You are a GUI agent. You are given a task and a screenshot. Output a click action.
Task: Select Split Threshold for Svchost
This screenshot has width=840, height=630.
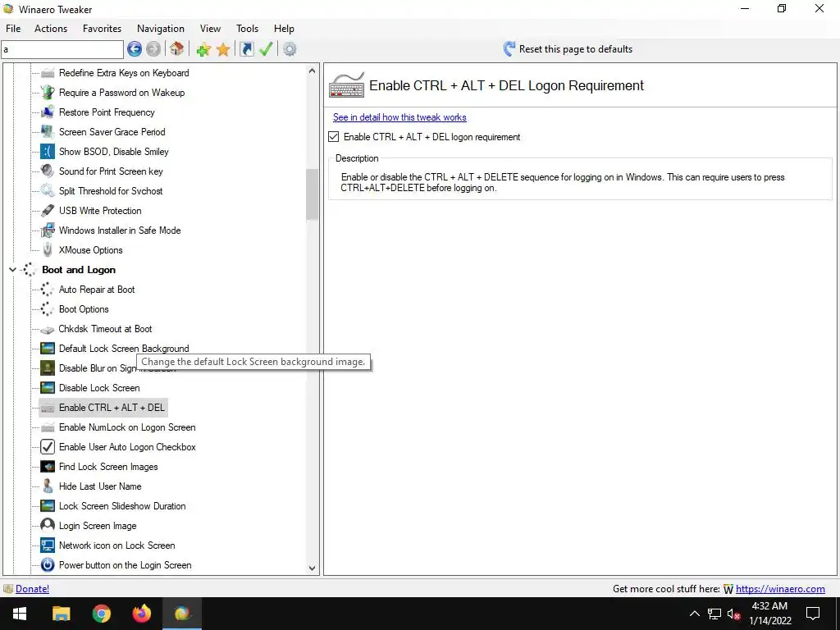(x=111, y=191)
